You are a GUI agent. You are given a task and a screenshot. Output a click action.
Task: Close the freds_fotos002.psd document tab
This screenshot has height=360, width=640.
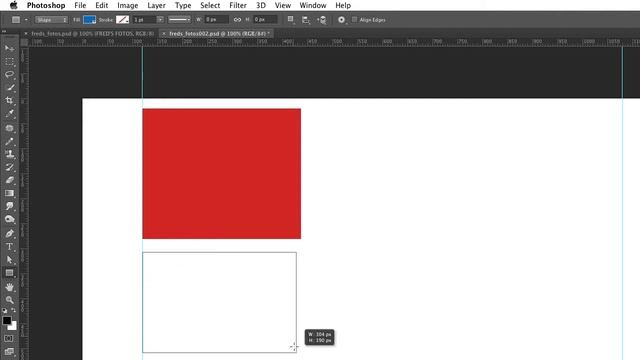click(164, 33)
